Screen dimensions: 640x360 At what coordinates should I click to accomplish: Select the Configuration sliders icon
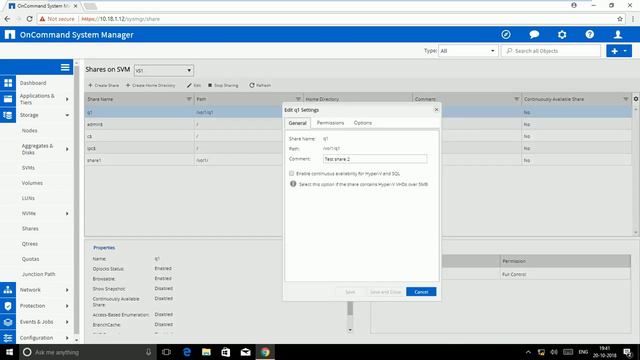click(8, 338)
